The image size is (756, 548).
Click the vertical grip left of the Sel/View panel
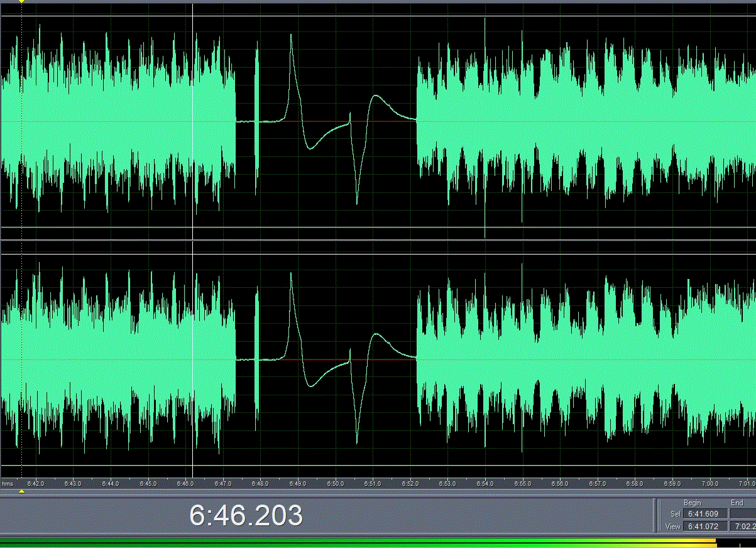656,515
